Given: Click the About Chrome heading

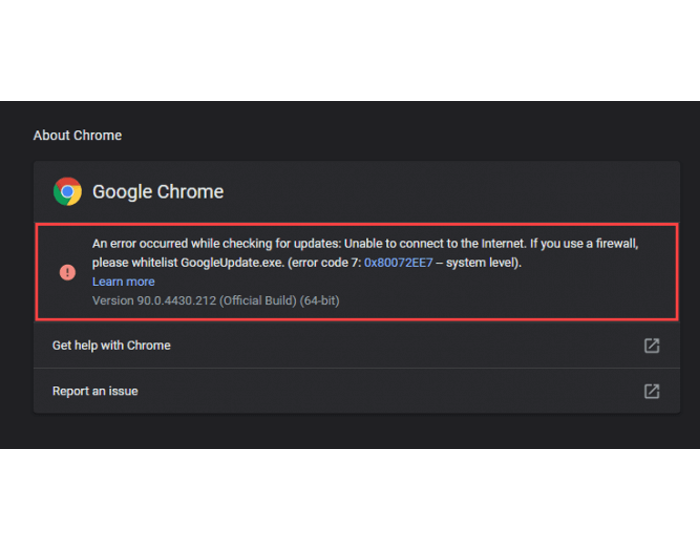Looking at the screenshot, I should tap(77, 135).
